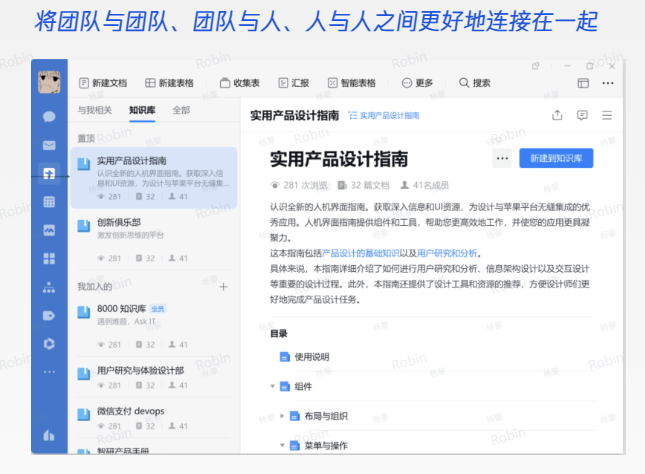Open the comments icon in document header
645x474 pixels.
pyautogui.click(x=582, y=115)
